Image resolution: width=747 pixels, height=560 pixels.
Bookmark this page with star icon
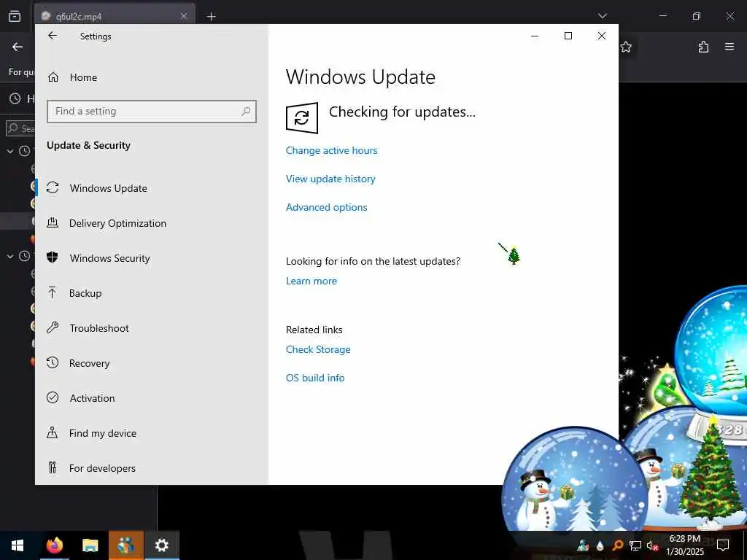[x=626, y=47]
